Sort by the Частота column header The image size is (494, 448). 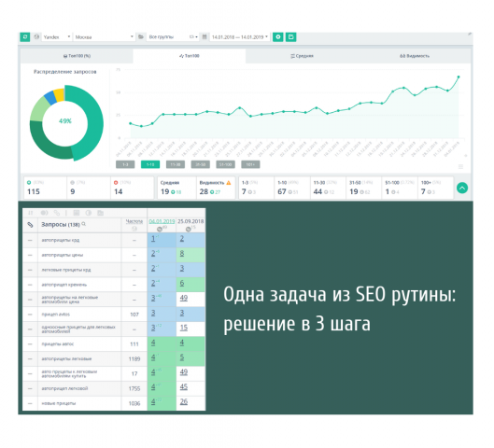134,221
